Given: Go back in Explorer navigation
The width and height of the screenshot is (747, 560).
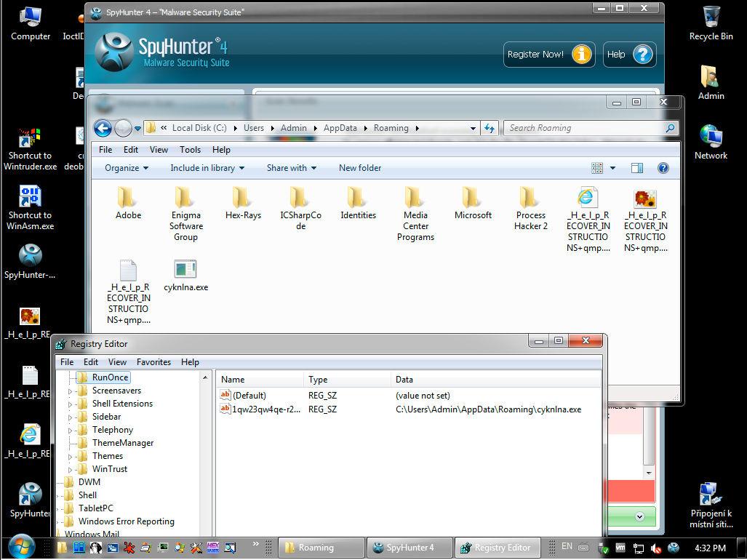Looking at the screenshot, I should [103, 128].
